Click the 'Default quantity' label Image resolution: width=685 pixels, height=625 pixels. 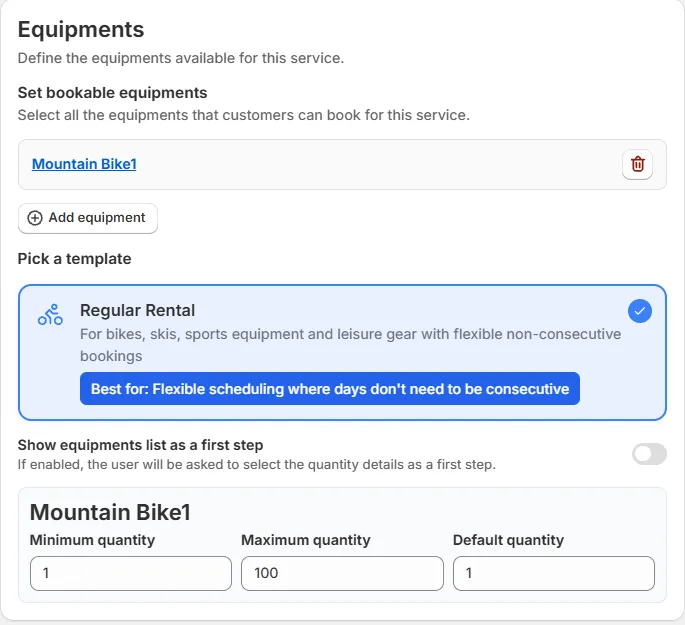click(x=509, y=540)
